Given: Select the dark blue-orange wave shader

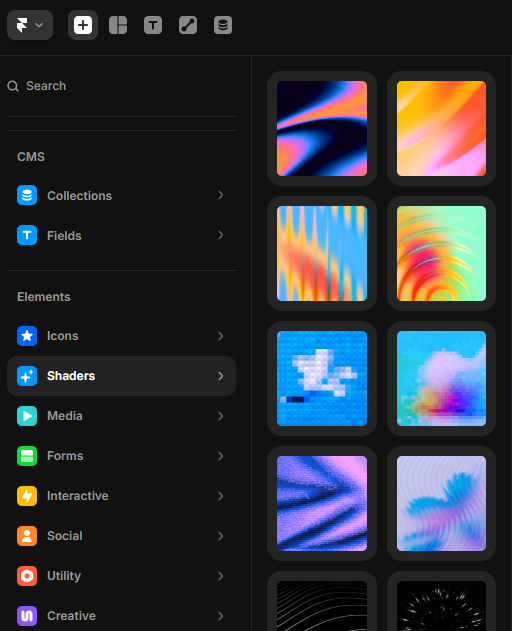Looking at the screenshot, I should (x=322, y=128).
